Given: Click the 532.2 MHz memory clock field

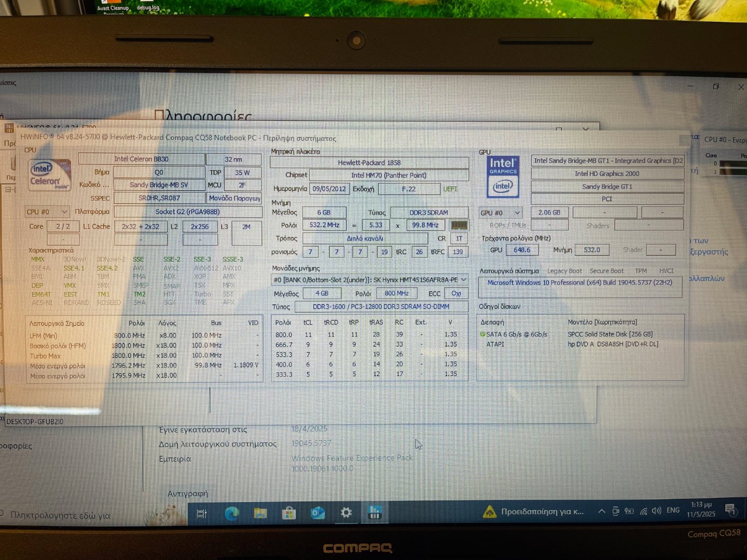Looking at the screenshot, I should pyautogui.click(x=324, y=225).
